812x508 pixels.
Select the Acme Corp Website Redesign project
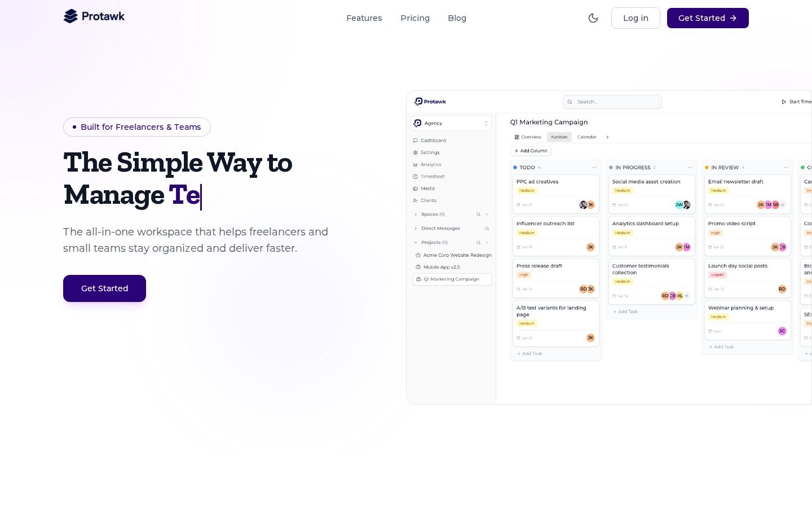click(x=453, y=255)
